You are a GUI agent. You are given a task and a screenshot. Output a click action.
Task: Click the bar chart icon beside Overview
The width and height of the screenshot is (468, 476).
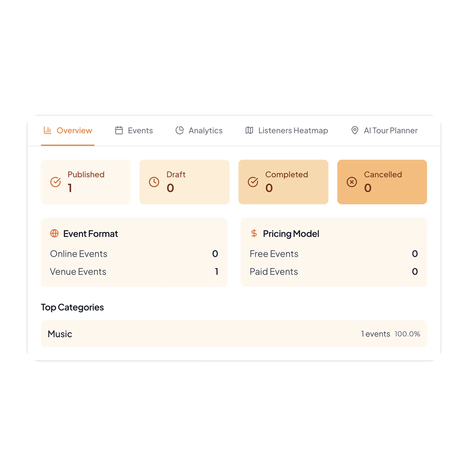point(48,130)
